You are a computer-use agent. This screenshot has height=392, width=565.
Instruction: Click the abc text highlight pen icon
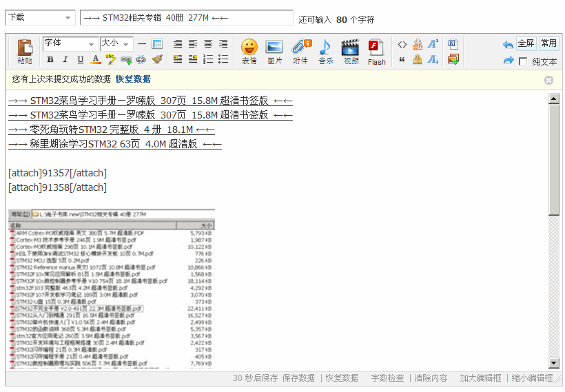pyautogui.click(x=110, y=59)
